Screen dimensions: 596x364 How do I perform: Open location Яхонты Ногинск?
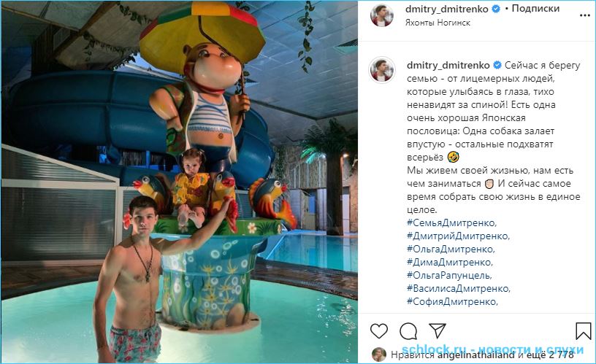pos(438,23)
